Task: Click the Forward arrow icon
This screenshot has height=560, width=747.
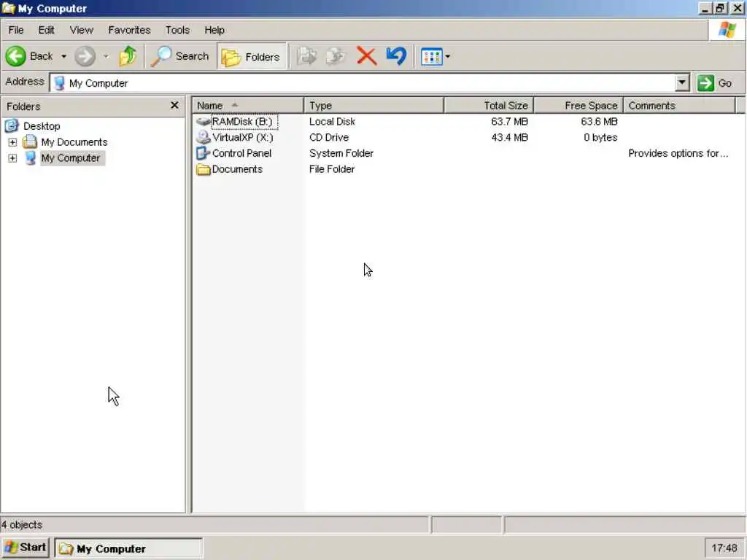Action: tap(85, 56)
